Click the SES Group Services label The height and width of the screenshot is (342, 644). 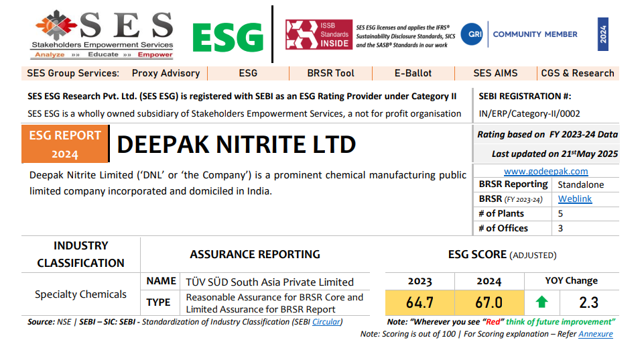coord(73,73)
